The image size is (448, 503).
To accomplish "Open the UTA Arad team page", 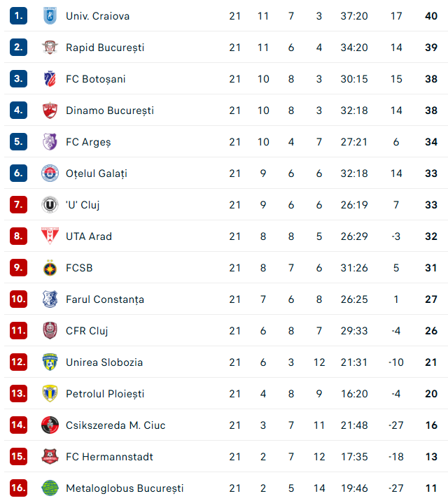I will point(89,236).
